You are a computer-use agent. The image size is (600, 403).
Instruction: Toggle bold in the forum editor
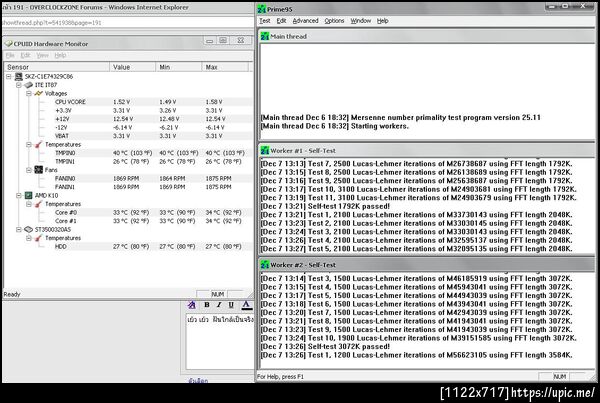click(x=207, y=305)
